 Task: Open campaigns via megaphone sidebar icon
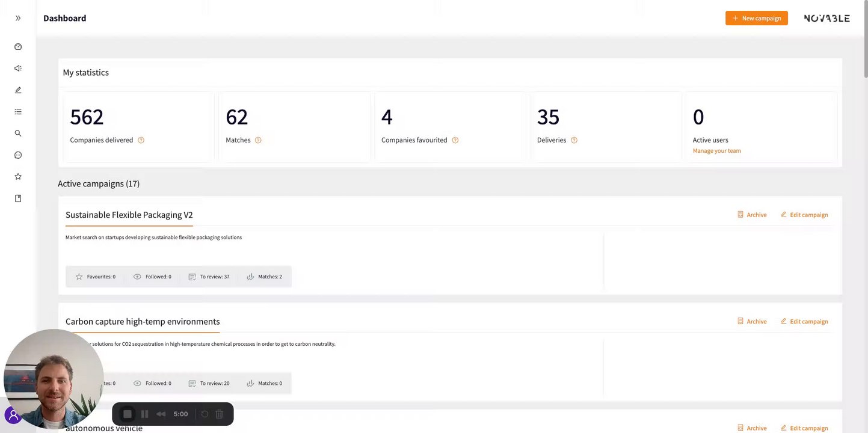(x=18, y=69)
